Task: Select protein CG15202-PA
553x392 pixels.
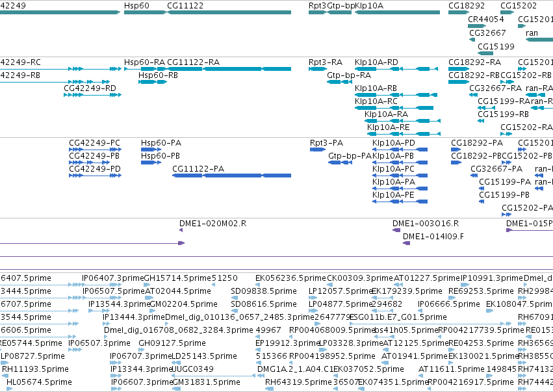Action: click(x=506, y=215)
